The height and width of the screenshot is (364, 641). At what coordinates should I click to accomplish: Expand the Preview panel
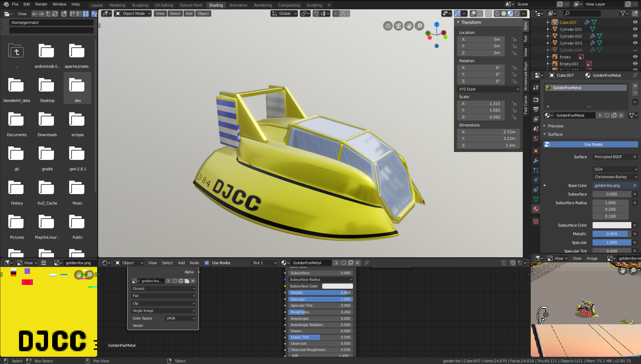[x=555, y=126]
